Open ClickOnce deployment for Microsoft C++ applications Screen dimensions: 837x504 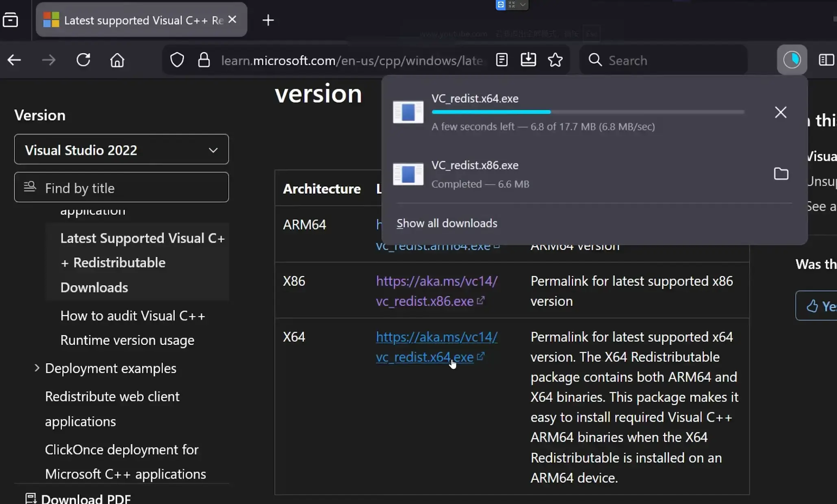[126, 462]
